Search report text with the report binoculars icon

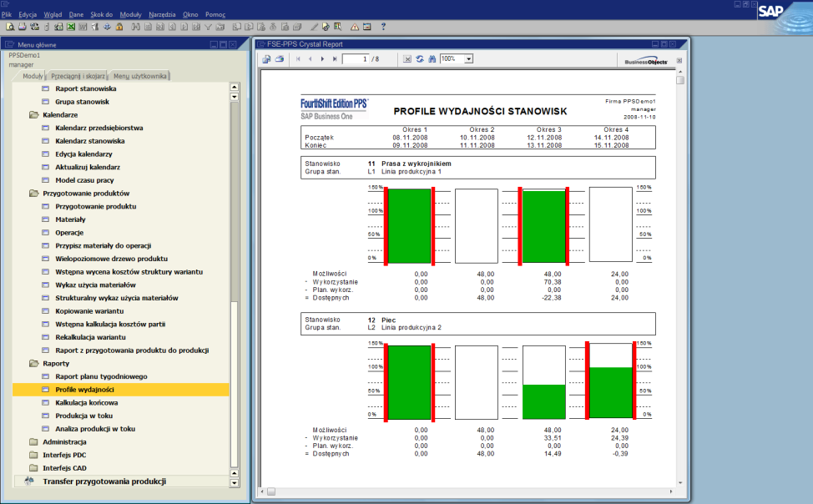coord(432,59)
